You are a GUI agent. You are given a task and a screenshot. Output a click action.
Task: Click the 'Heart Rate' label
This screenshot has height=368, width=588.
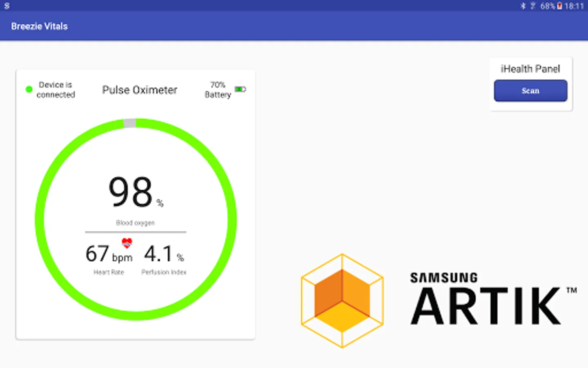(109, 272)
